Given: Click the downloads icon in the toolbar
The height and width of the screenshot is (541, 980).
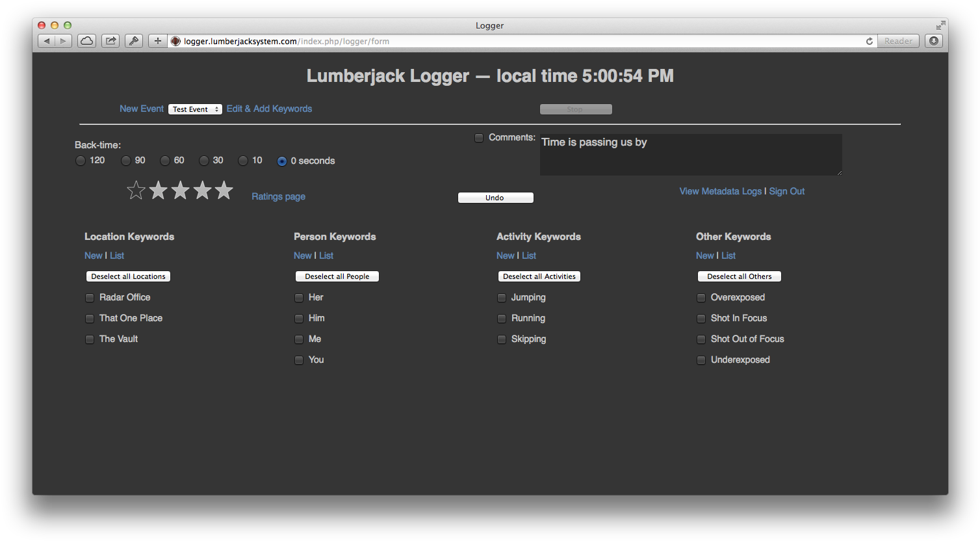Looking at the screenshot, I should [x=934, y=41].
